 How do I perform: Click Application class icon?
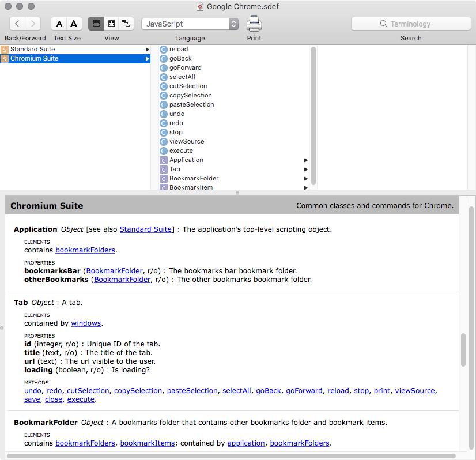coord(164,160)
